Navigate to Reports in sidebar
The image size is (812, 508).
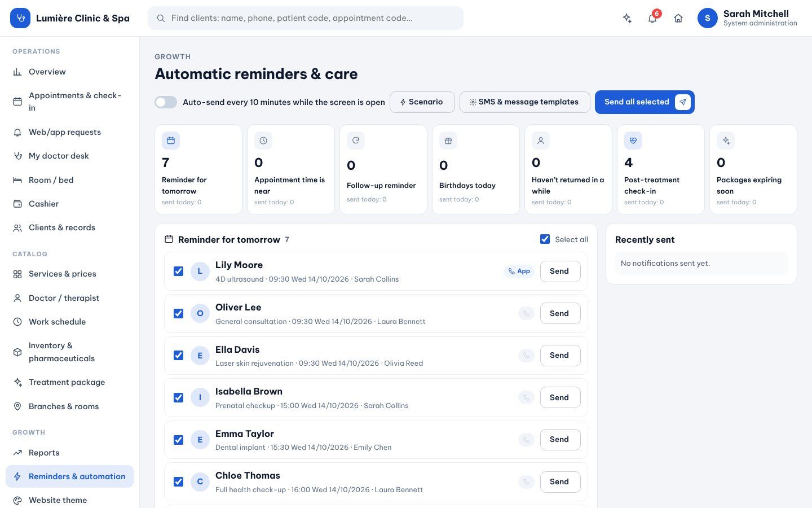click(69, 453)
